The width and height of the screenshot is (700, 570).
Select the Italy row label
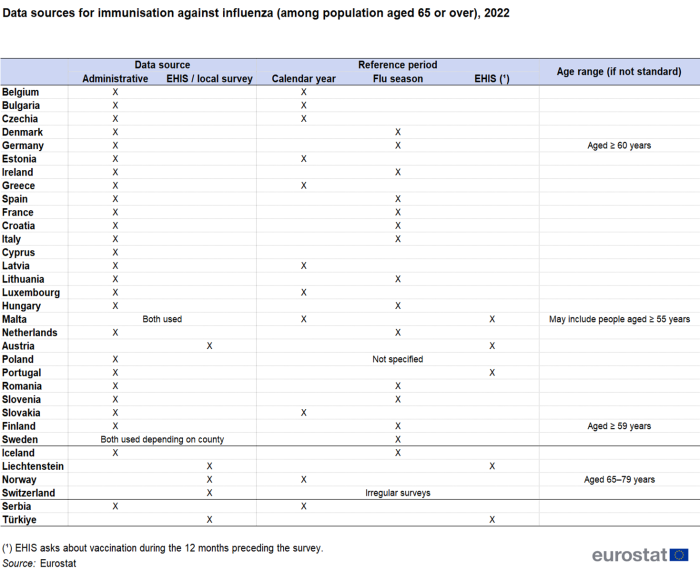(12, 239)
